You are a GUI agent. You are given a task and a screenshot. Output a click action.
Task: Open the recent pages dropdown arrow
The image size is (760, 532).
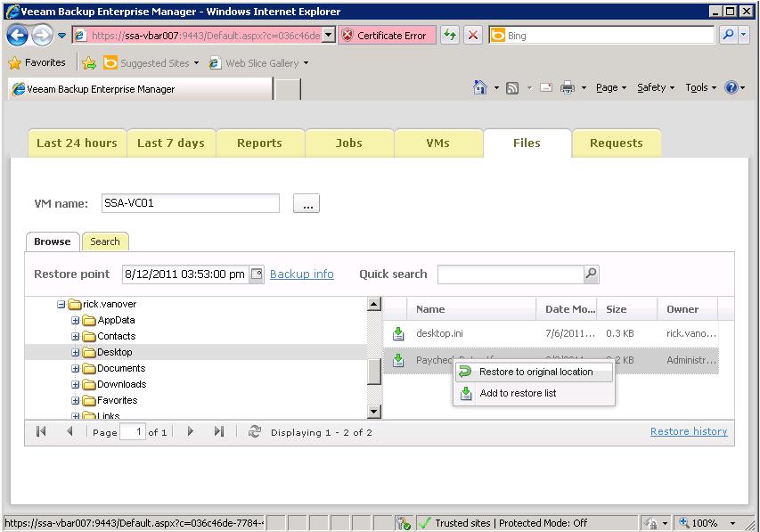[x=61, y=36]
